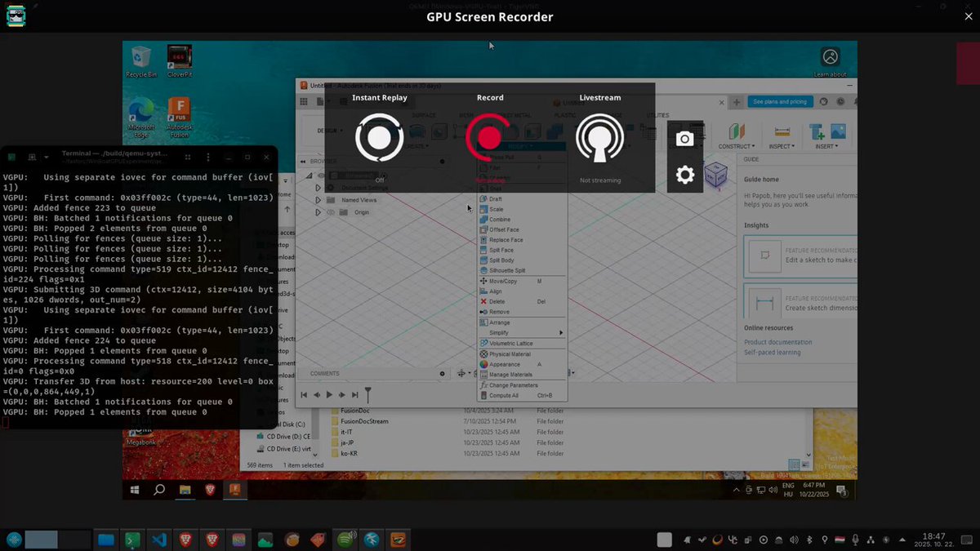The image size is (980, 551).
Task: Open Windows Start button in guest
Action: tap(136, 489)
